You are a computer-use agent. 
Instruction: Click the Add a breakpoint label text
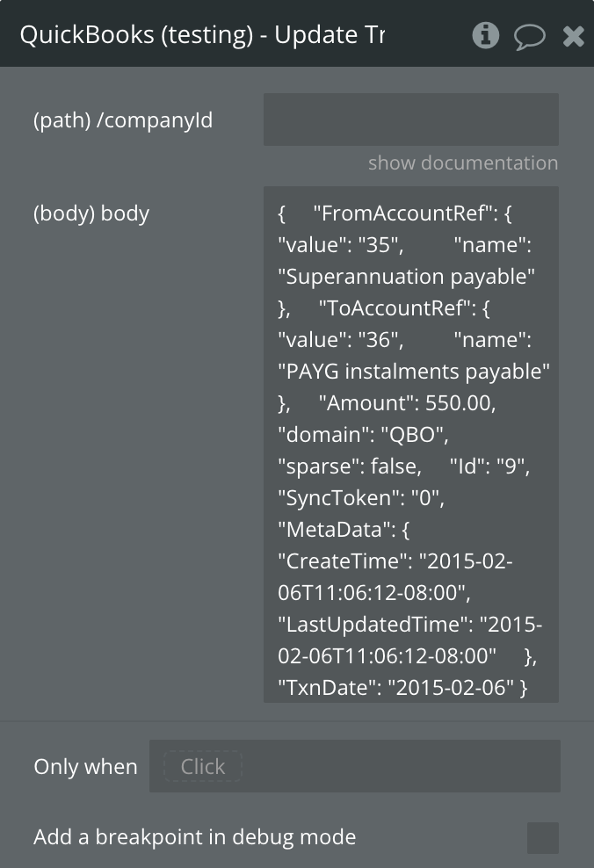[x=194, y=837]
